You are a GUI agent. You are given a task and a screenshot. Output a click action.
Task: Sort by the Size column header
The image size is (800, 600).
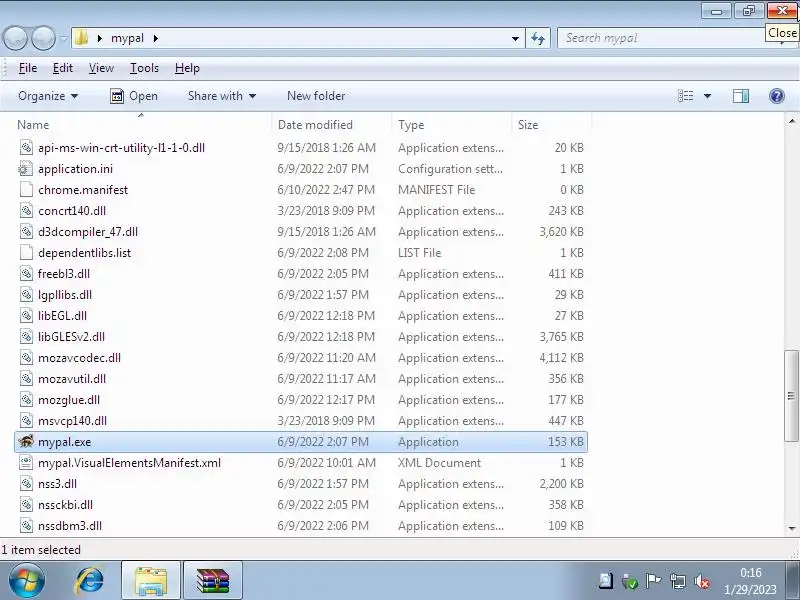pyautogui.click(x=551, y=124)
